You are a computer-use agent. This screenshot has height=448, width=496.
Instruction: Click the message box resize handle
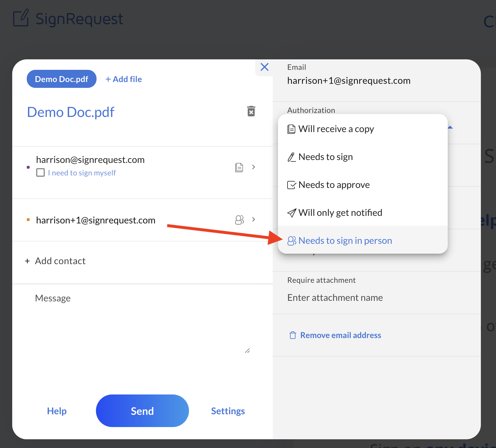pyautogui.click(x=248, y=351)
